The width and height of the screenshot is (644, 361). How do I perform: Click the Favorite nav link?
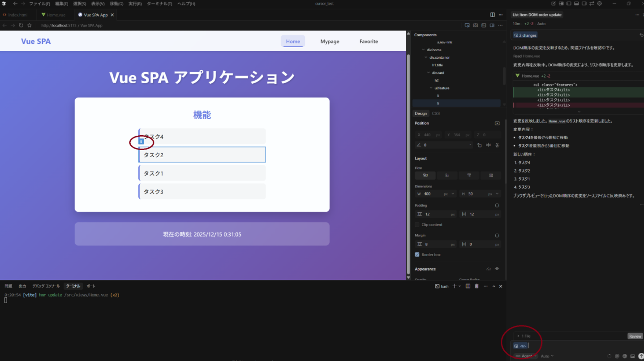pyautogui.click(x=369, y=41)
